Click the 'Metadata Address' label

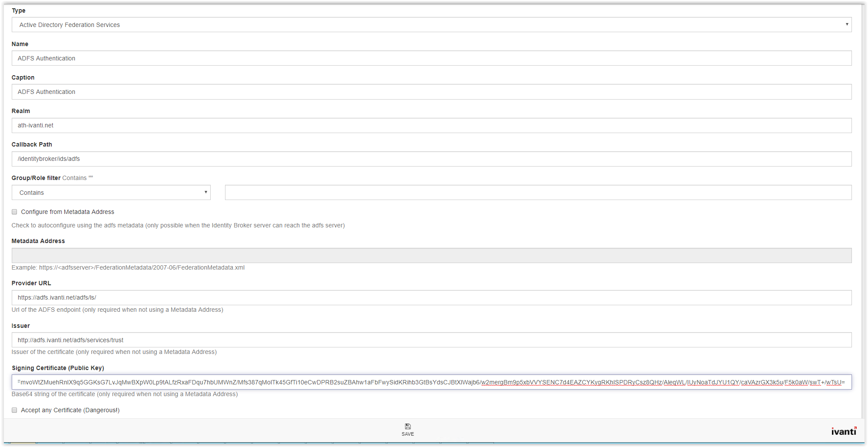coord(38,241)
